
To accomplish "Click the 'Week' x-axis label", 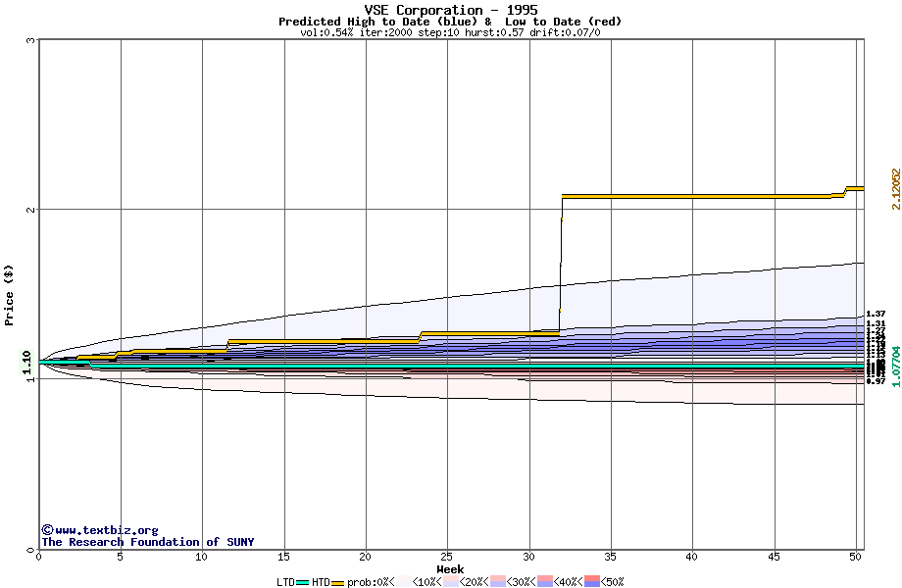I will click(450, 569).
